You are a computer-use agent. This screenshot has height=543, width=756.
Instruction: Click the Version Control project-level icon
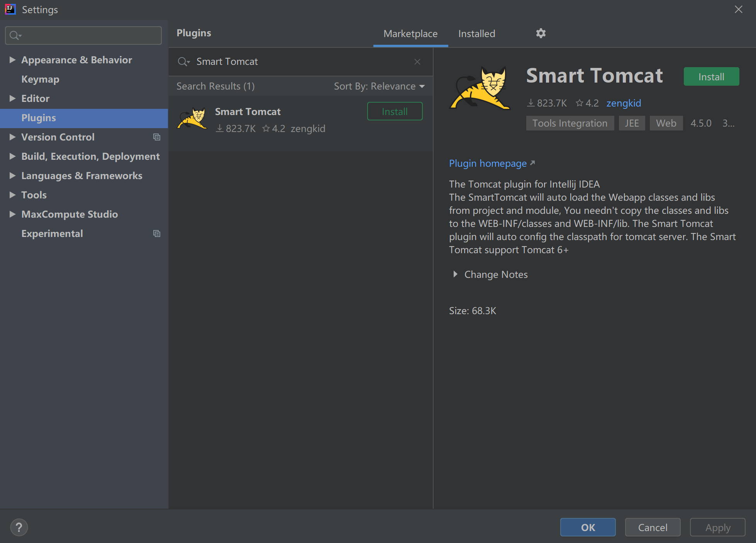(x=156, y=137)
